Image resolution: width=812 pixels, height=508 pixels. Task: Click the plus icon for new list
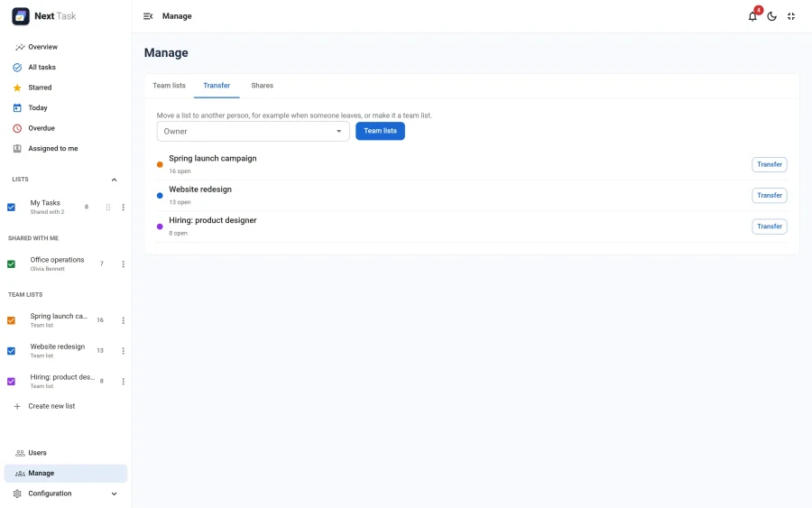point(17,407)
